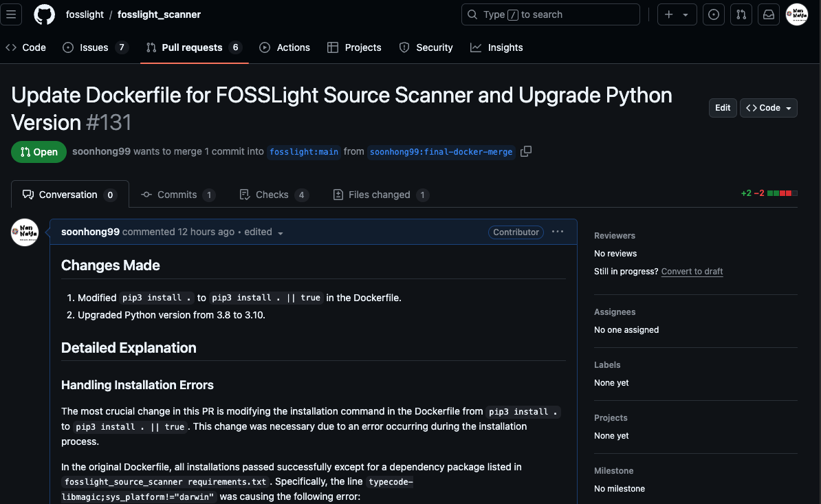Viewport: 821px width, 504px height.
Task: Copy the head branch name
Action: 526,151
